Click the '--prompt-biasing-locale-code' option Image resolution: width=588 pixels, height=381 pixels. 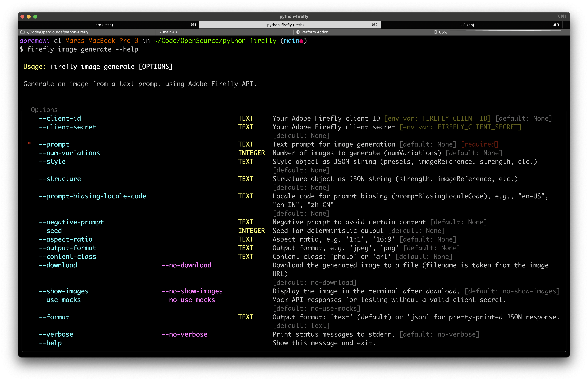tap(92, 196)
